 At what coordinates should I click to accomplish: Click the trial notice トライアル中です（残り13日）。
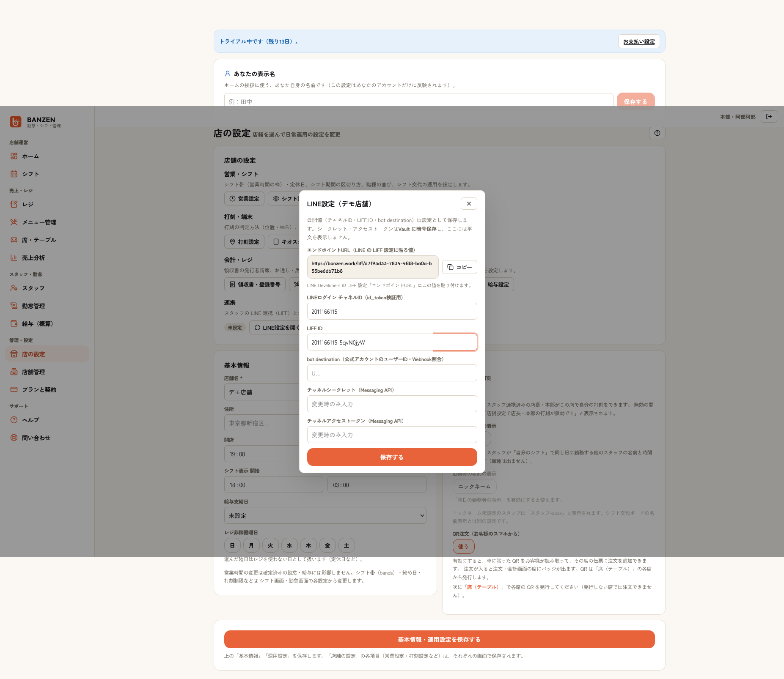coord(259,41)
